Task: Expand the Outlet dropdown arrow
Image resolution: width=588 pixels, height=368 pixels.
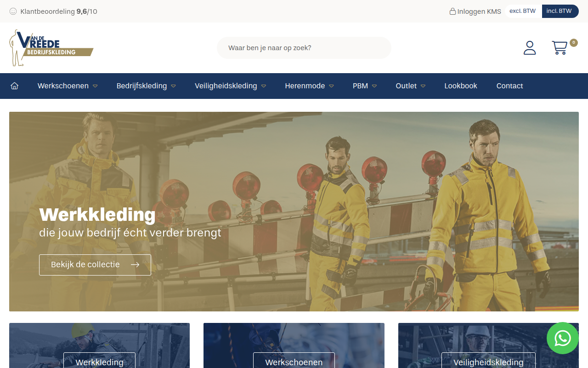Action: coord(423,86)
